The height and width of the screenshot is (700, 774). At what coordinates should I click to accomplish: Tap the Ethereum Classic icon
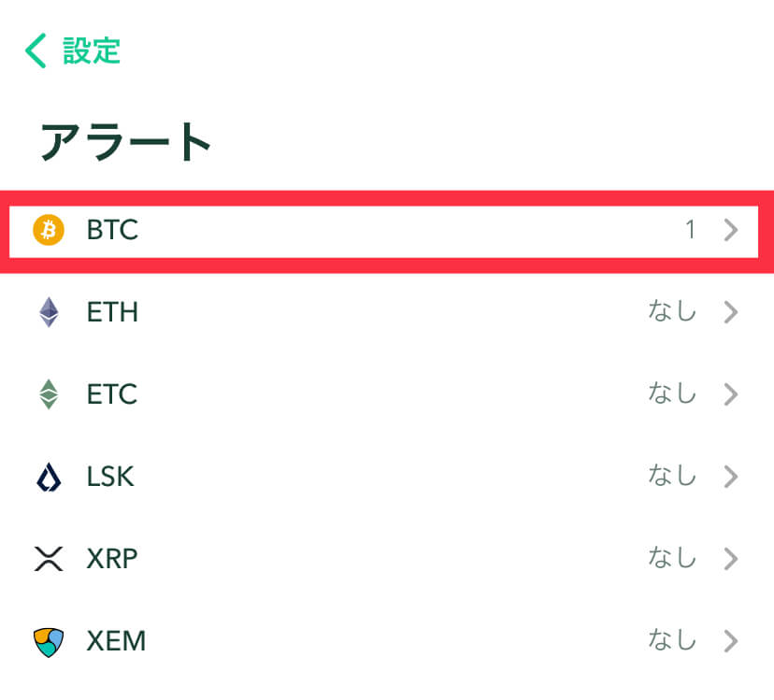(49, 394)
